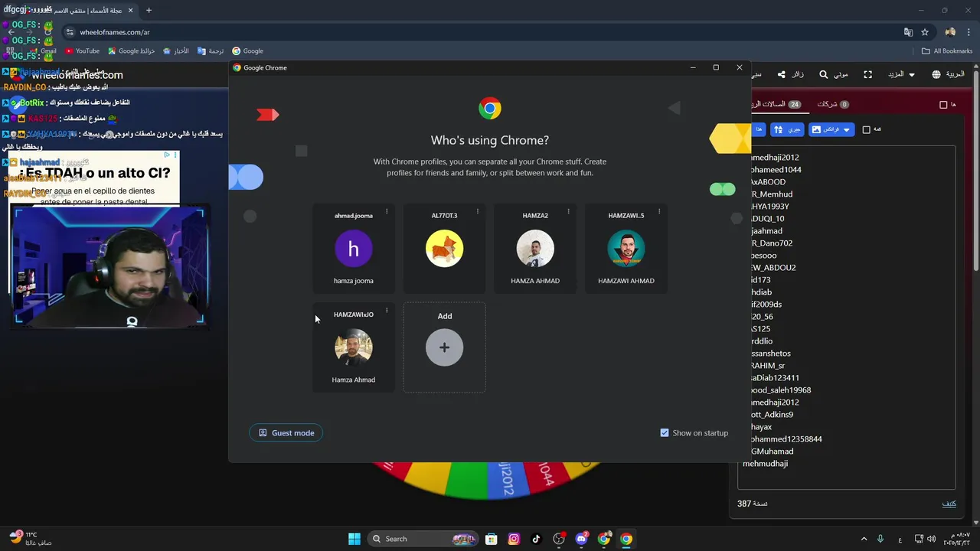
Task: Open the three-dot menu for ahmad.jooma profile
Action: tap(387, 211)
